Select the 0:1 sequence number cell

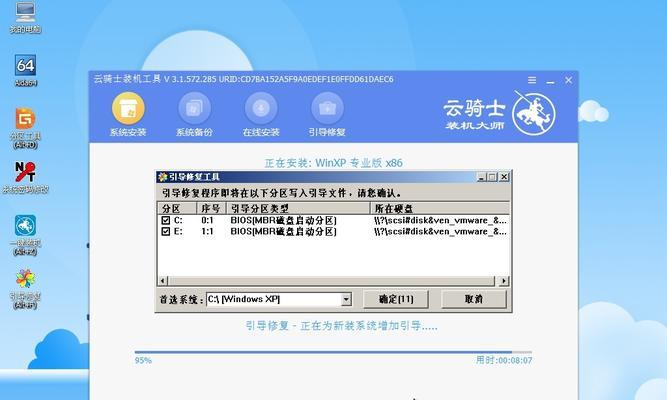click(207, 220)
